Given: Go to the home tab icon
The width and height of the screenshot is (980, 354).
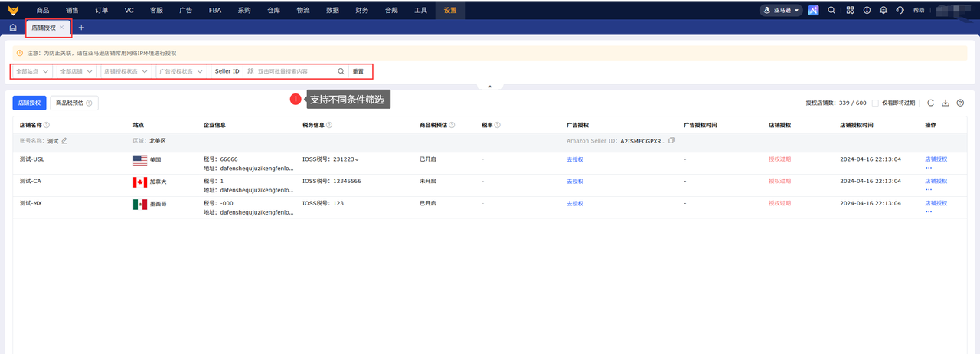Looking at the screenshot, I should (x=12, y=27).
